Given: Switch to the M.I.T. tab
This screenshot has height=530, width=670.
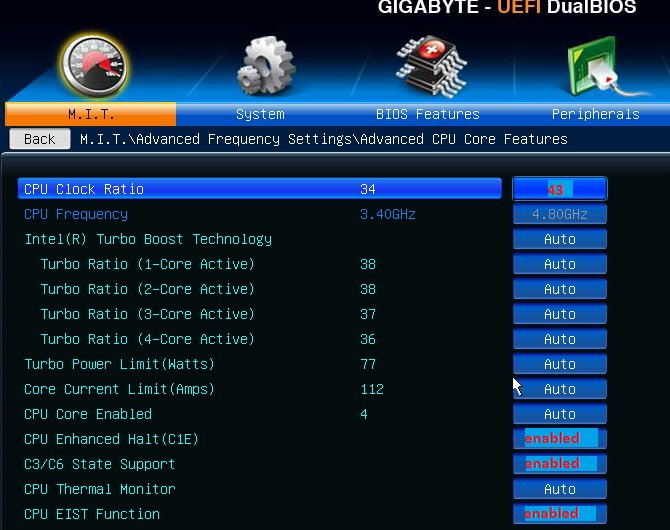Looking at the screenshot, I should click(91, 114).
